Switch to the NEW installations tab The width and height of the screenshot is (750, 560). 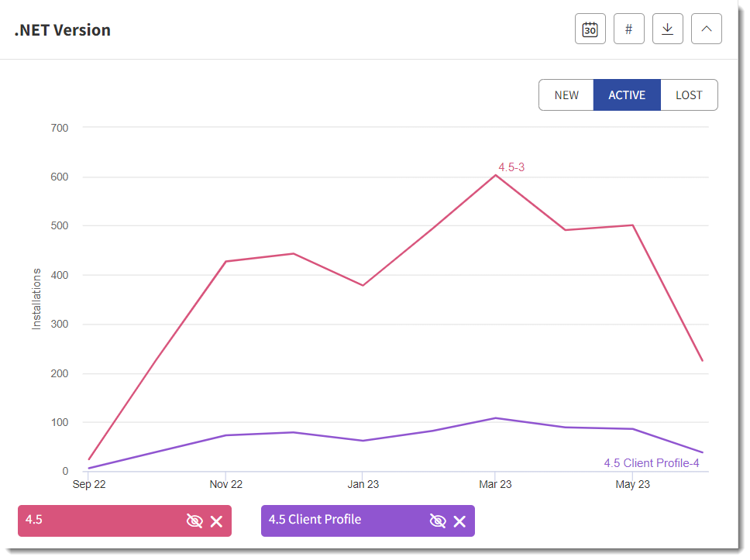click(566, 95)
